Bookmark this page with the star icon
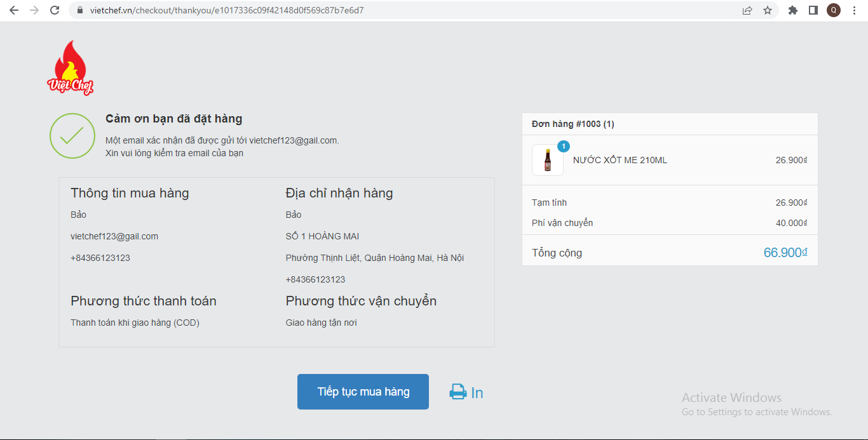 click(x=768, y=10)
